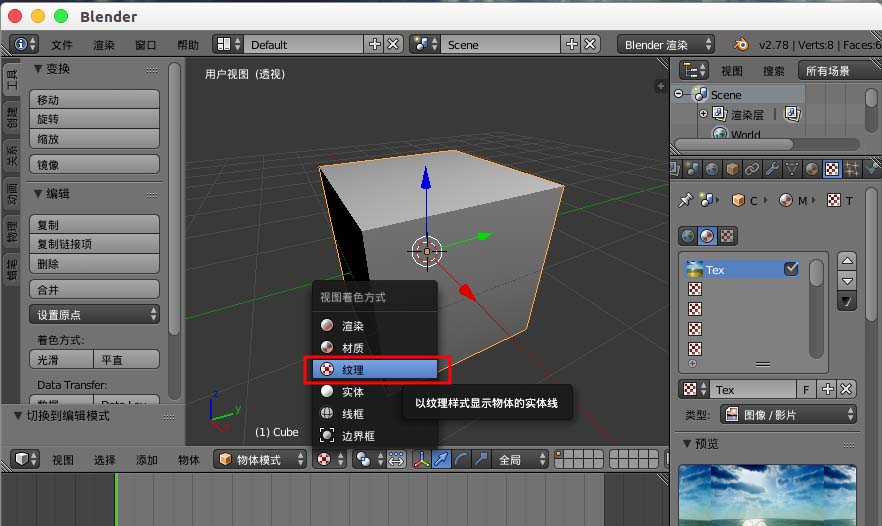The width and height of the screenshot is (882, 526).
Task: Click the 镜像 button
Action: (94, 164)
